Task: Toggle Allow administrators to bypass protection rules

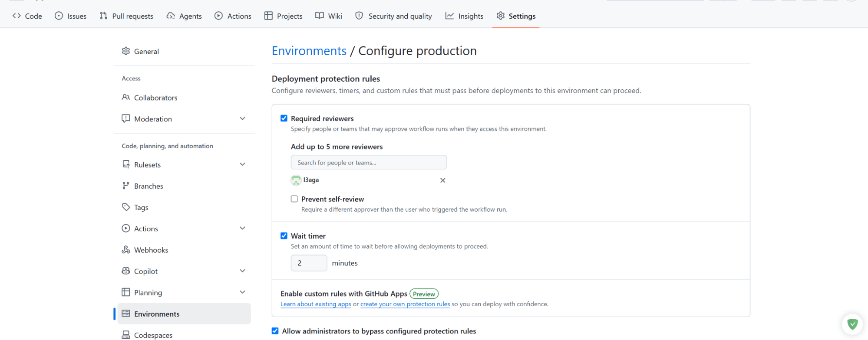Action: (275, 331)
